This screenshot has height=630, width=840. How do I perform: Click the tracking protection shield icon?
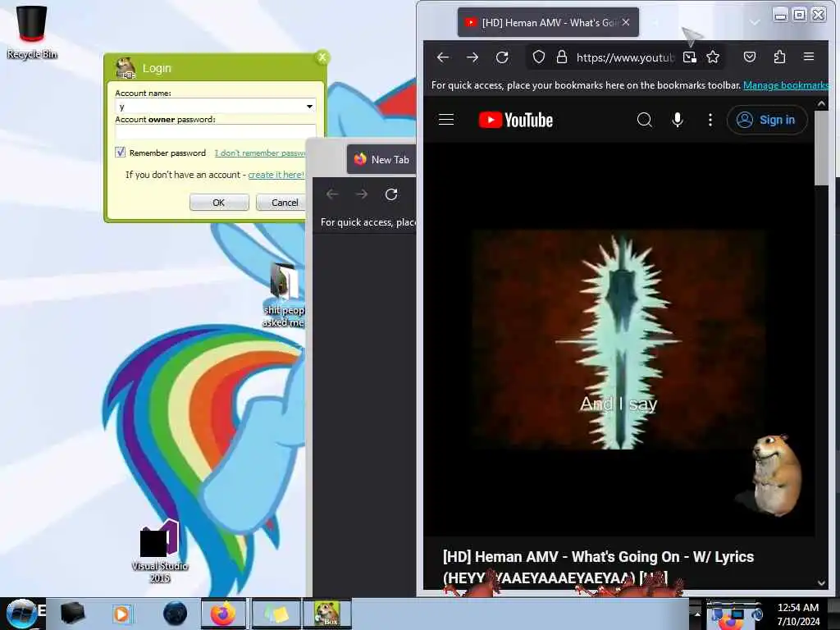pyautogui.click(x=539, y=57)
